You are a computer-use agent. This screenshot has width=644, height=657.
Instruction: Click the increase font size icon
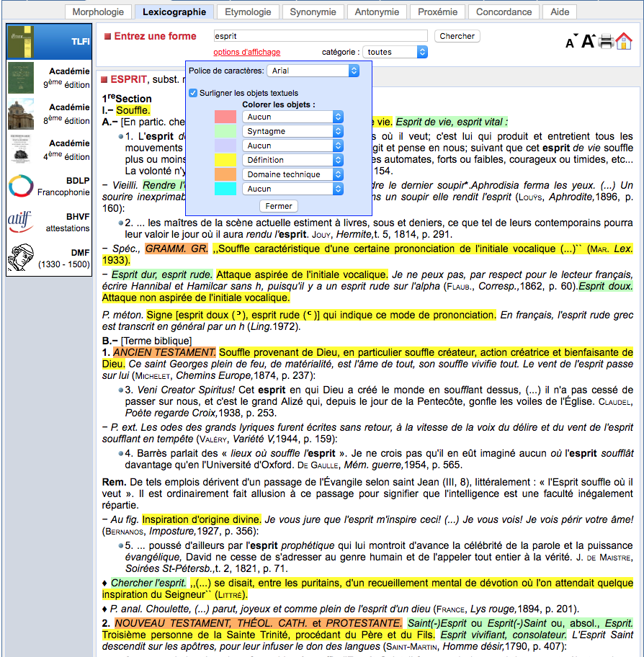pyautogui.click(x=588, y=41)
